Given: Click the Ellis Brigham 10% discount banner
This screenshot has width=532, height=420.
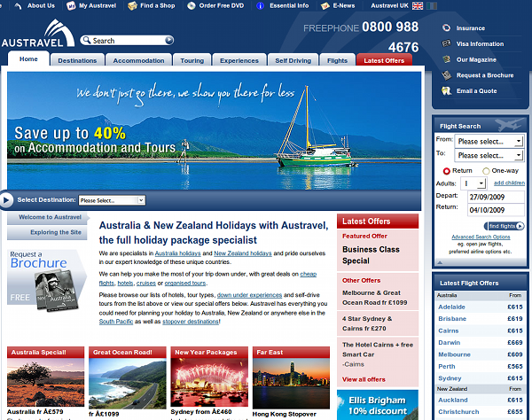Looking at the screenshot, I should pyautogui.click(x=378, y=405).
